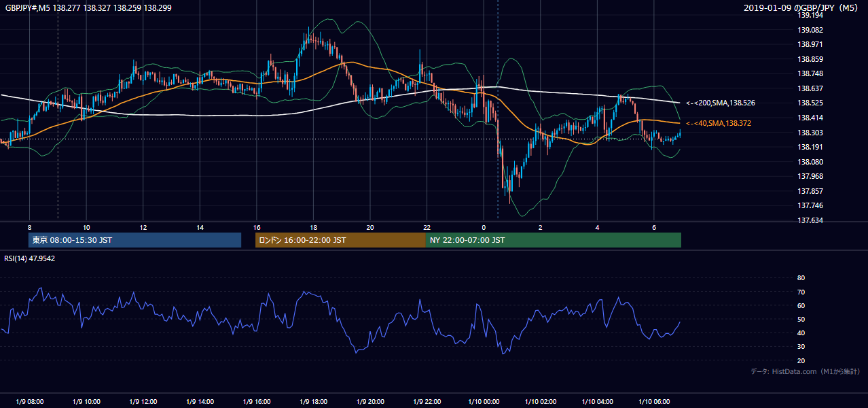Image resolution: width=868 pixels, height=408 pixels.
Task: Click price axis value 138.191
Action: (810, 147)
